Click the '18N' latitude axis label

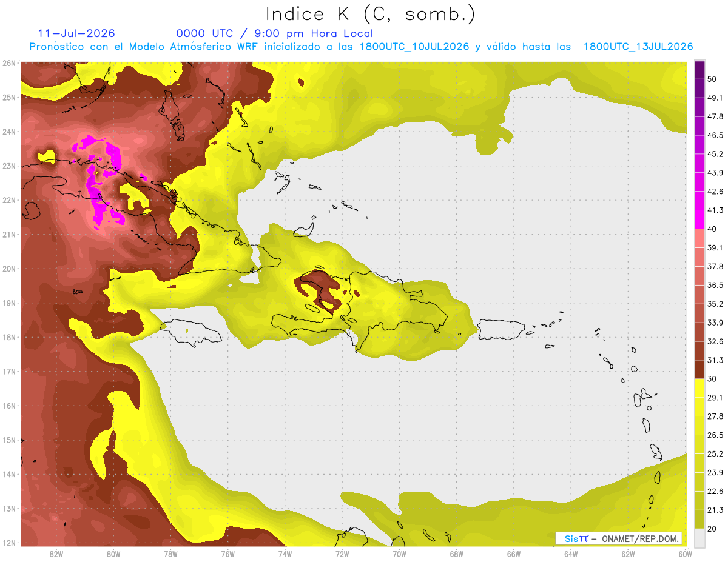point(9,337)
